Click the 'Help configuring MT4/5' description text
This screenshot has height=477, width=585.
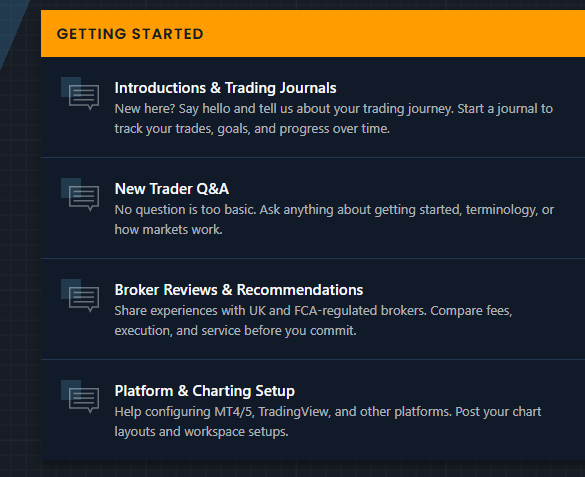click(328, 421)
